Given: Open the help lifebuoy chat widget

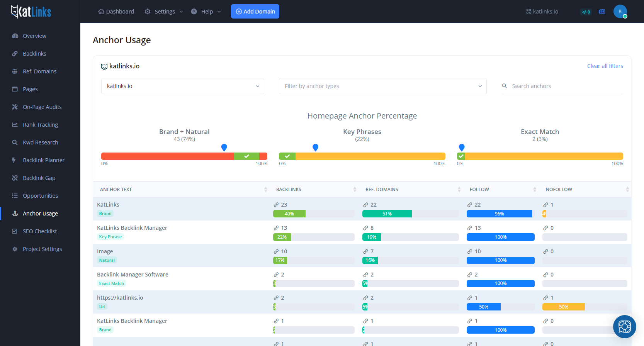Looking at the screenshot, I should (624, 327).
